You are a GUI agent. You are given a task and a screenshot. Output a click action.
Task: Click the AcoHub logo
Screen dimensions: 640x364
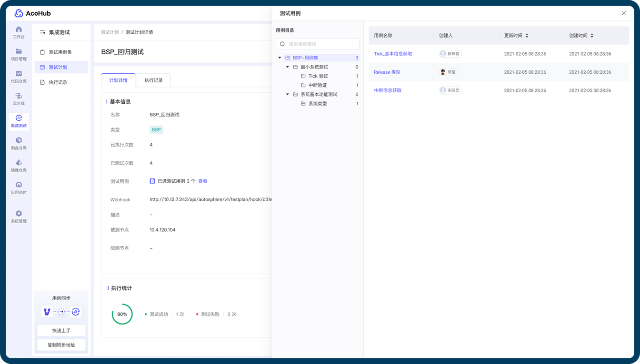coord(32,13)
